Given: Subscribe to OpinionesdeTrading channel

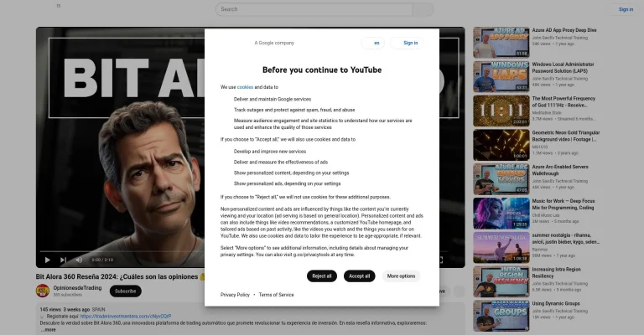Looking at the screenshot, I should pos(125,291).
